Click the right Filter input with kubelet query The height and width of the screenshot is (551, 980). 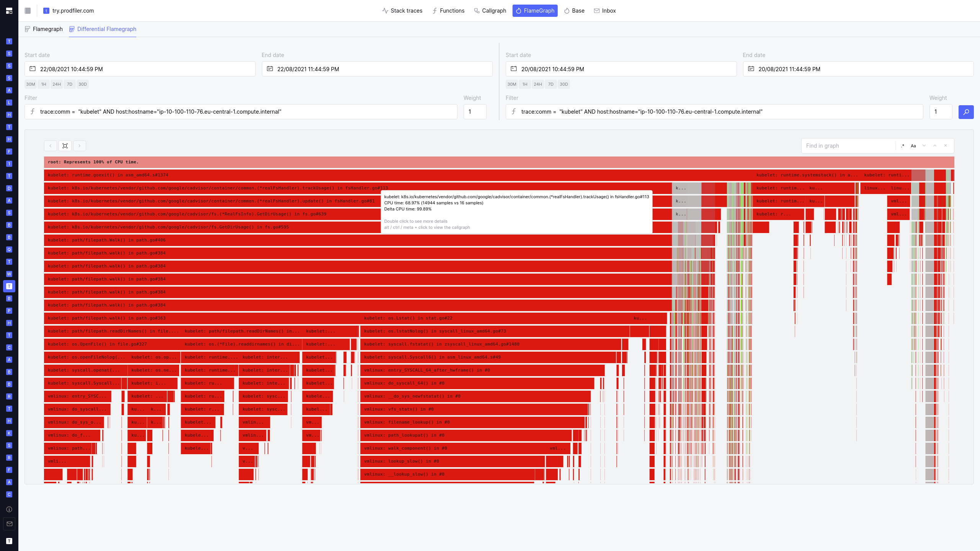tap(714, 112)
